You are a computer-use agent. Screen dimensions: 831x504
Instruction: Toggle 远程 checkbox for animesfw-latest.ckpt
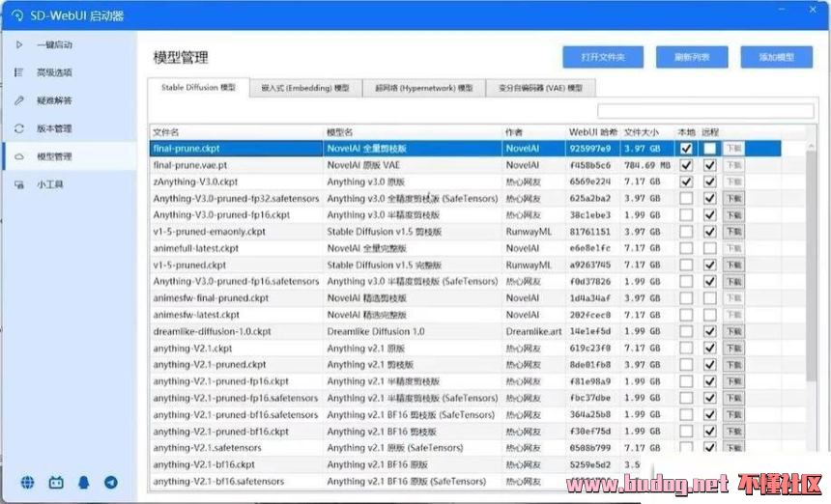pyautogui.click(x=709, y=315)
